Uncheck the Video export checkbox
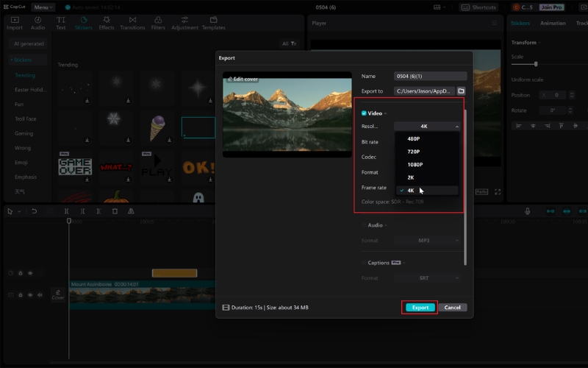Viewport: 588px width, 368px height. coord(364,113)
